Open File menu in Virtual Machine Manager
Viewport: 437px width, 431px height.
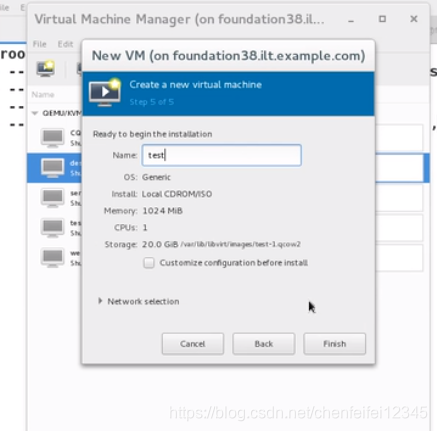pyautogui.click(x=39, y=44)
